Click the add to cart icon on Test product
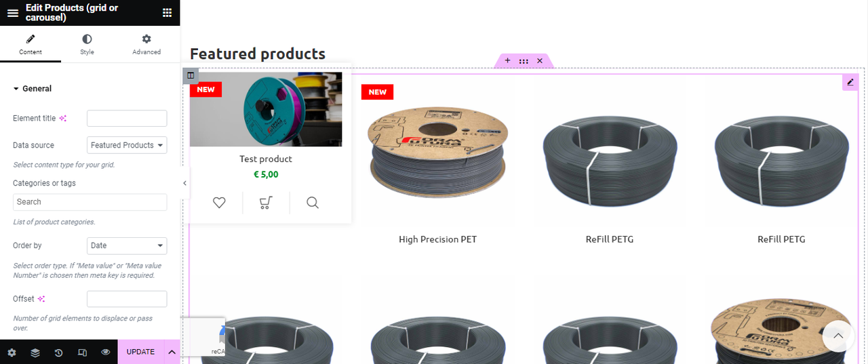The width and height of the screenshot is (868, 364). 266,202
